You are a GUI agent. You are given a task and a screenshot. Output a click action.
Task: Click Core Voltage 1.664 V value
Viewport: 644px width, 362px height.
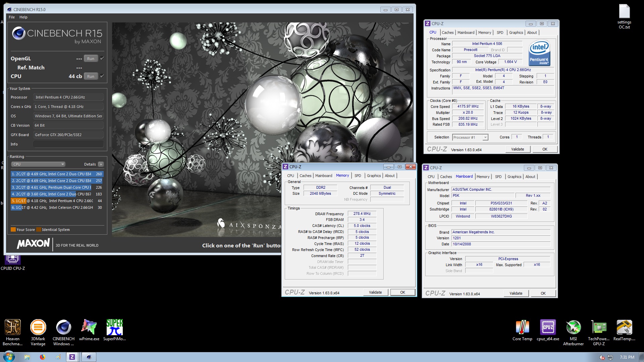(x=510, y=62)
